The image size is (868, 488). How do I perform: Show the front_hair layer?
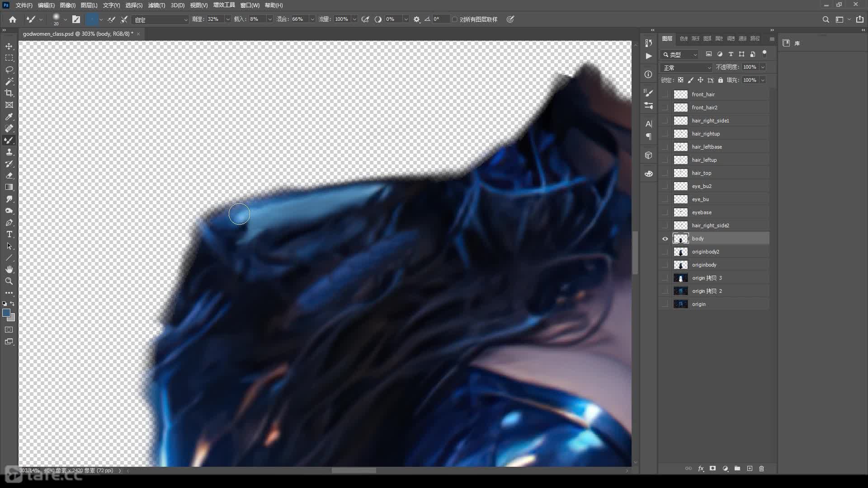(665, 94)
